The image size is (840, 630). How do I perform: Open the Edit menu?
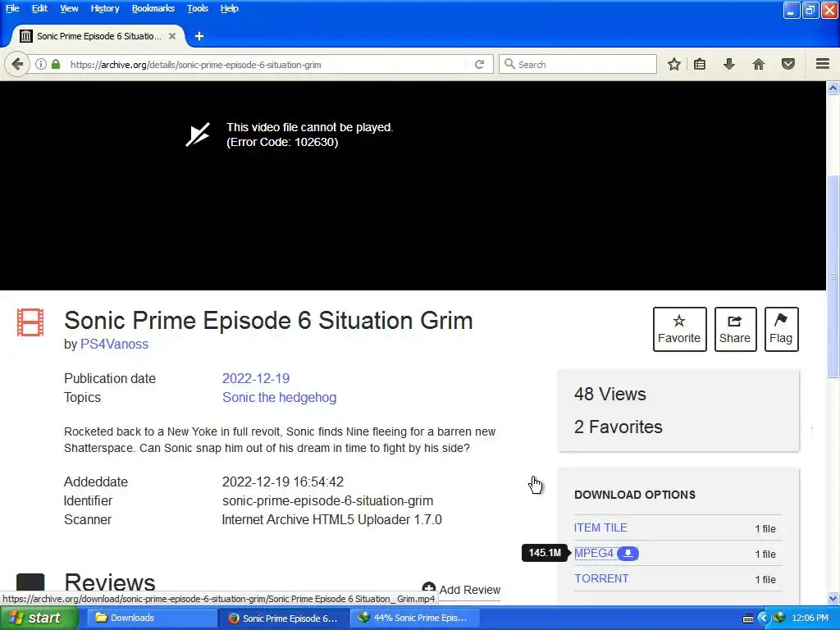point(39,8)
